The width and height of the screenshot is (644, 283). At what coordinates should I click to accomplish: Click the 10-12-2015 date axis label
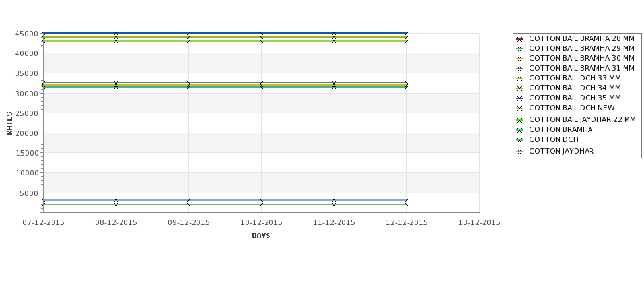coord(261,222)
